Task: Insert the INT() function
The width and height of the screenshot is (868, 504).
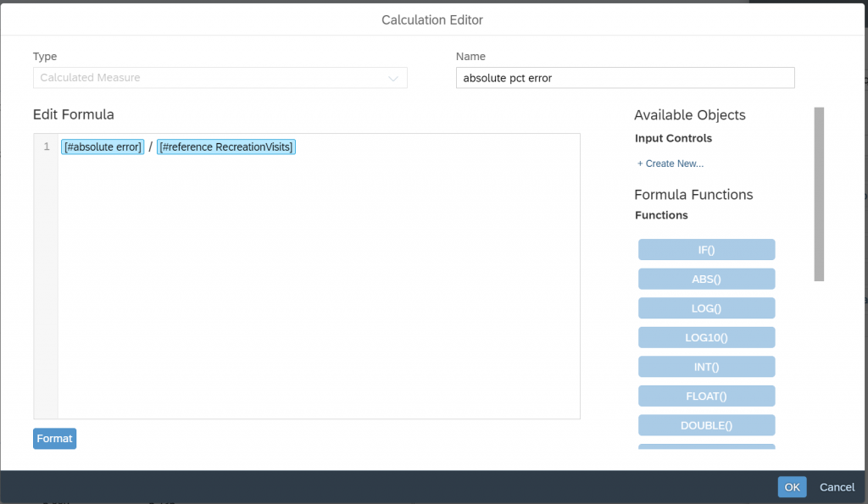Action: [706, 367]
